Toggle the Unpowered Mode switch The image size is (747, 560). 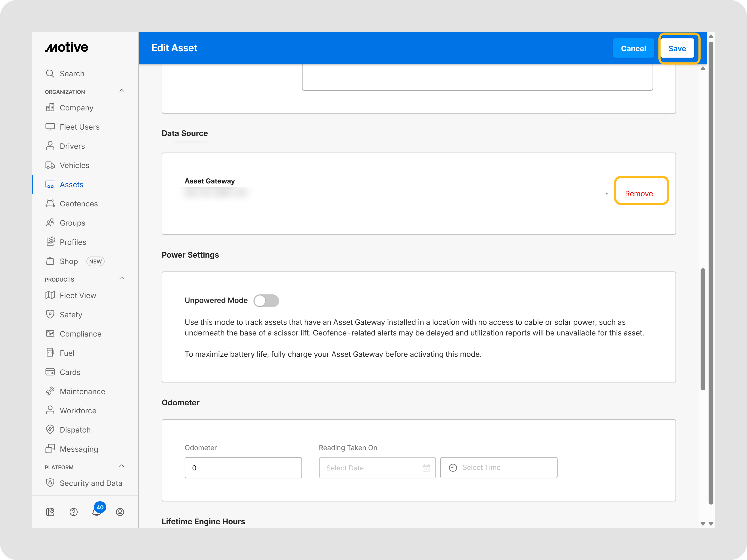pyautogui.click(x=266, y=301)
